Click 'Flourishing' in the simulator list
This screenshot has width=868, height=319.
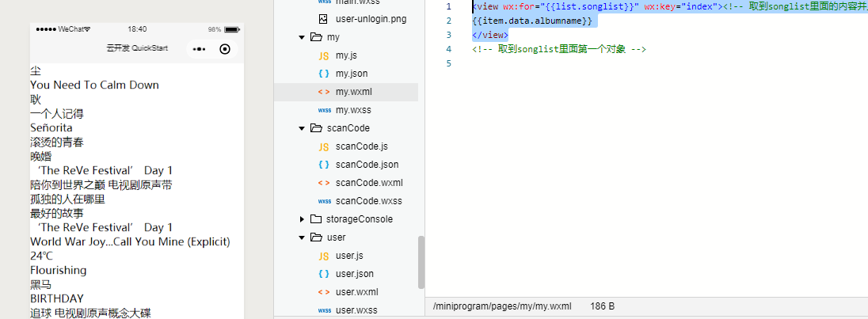[x=59, y=271]
